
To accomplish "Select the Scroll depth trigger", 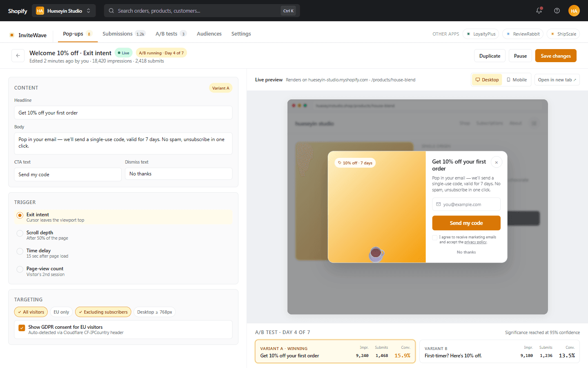I will pyautogui.click(x=123, y=235).
